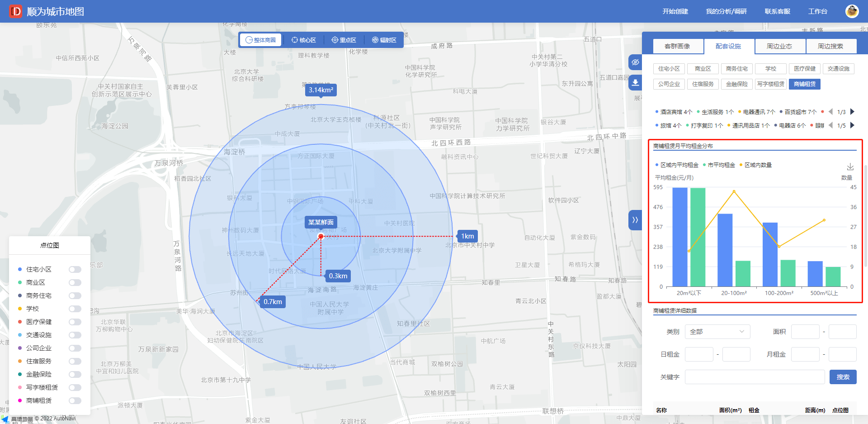
Task: Toggle the 住宅小区 point layer switch
Action: click(75, 269)
